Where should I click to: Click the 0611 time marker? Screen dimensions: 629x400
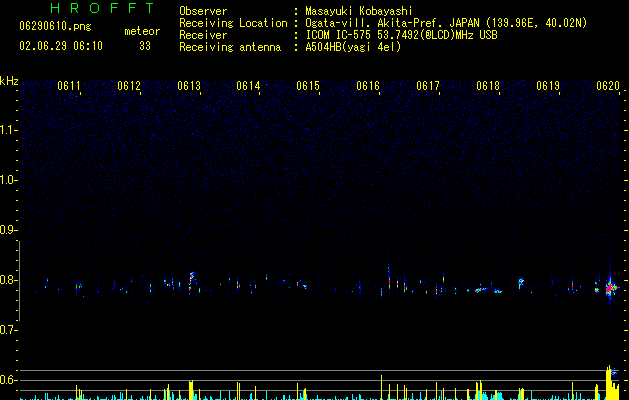pyautogui.click(x=69, y=86)
